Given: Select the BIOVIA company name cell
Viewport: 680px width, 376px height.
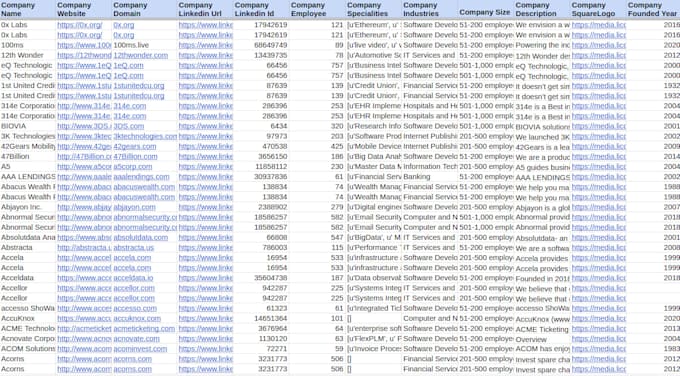Looking at the screenshot, I should 28,126.
